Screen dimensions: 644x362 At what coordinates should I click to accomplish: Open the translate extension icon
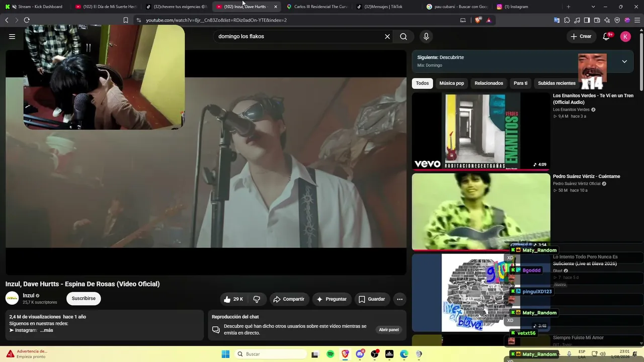tap(557, 20)
